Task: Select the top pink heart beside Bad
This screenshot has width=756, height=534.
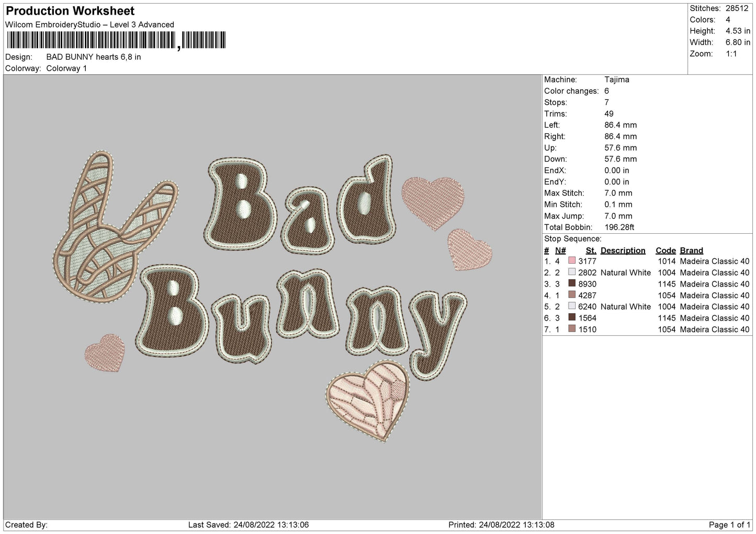Action: tap(433, 201)
